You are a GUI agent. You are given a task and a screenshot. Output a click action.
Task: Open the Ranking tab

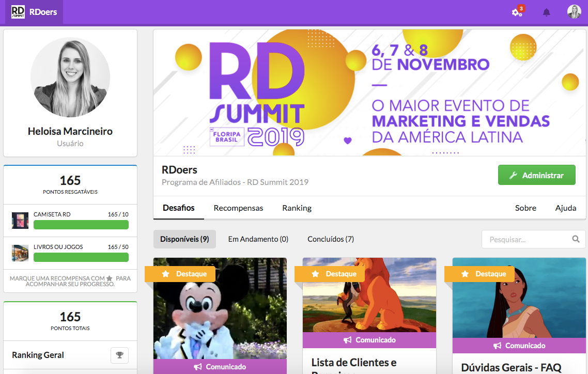click(297, 208)
